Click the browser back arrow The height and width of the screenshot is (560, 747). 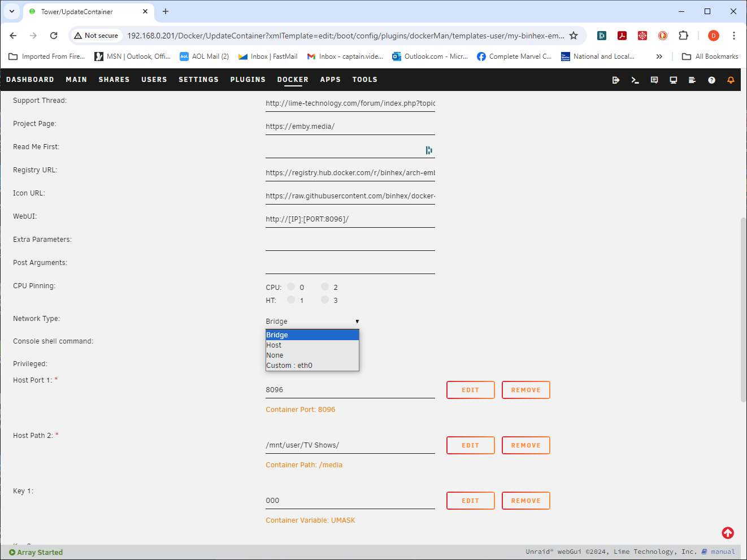click(13, 36)
